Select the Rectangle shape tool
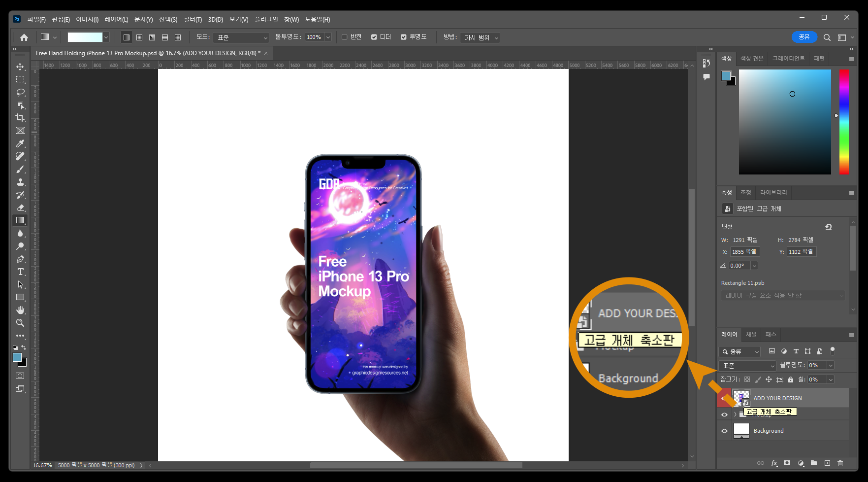The image size is (868, 482). pyautogui.click(x=20, y=297)
